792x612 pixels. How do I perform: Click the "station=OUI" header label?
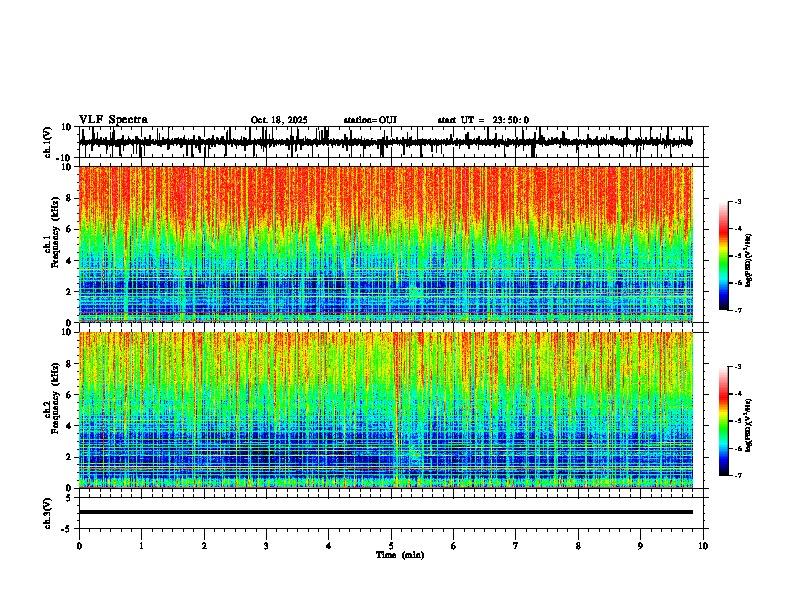(x=370, y=120)
